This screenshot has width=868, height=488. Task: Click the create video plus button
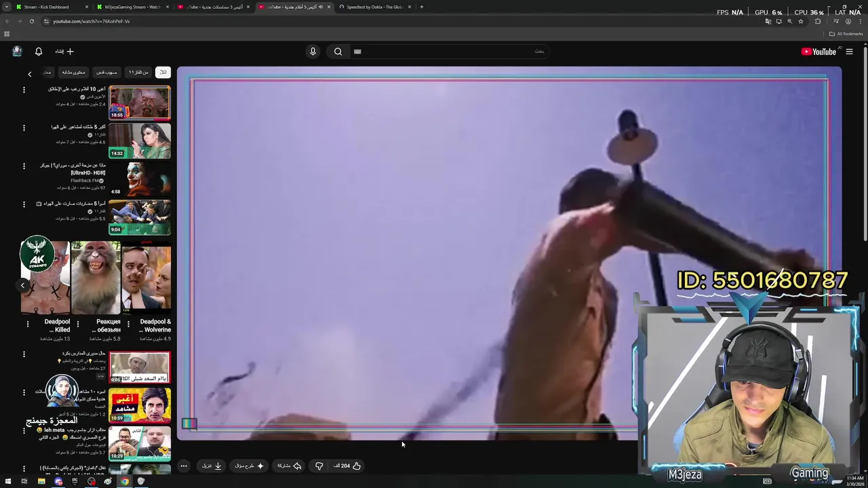coord(64,52)
